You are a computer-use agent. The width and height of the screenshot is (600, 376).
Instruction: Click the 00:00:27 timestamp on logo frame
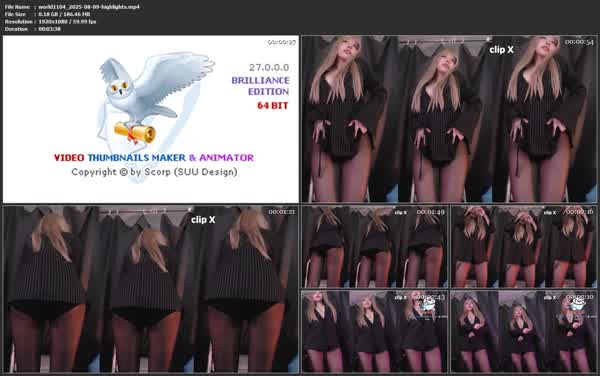(x=282, y=42)
